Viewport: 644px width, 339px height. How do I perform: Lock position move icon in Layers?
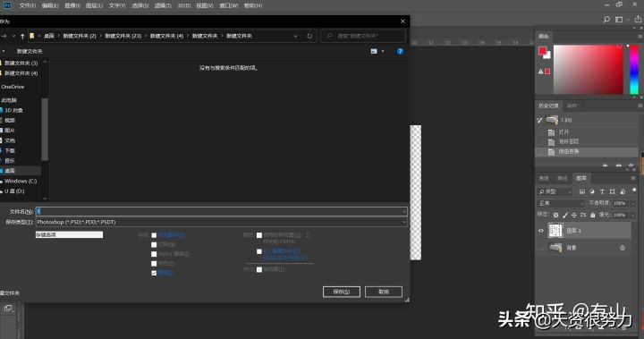point(573,215)
